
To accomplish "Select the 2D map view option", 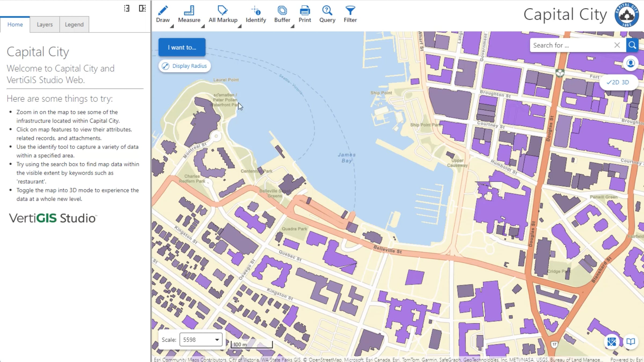I will click(613, 82).
